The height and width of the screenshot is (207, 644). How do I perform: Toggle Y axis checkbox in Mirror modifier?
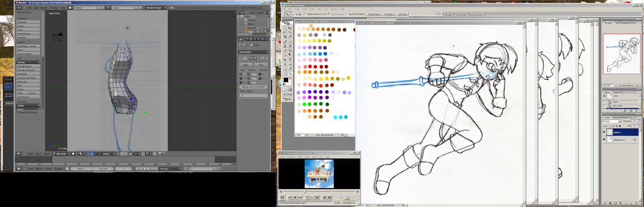[241, 79]
